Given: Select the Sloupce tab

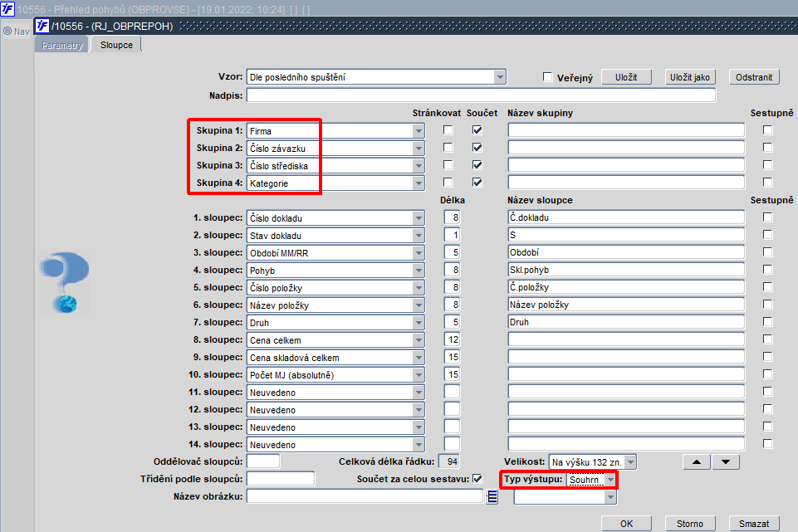Looking at the screenshot, I should [116, 45].
